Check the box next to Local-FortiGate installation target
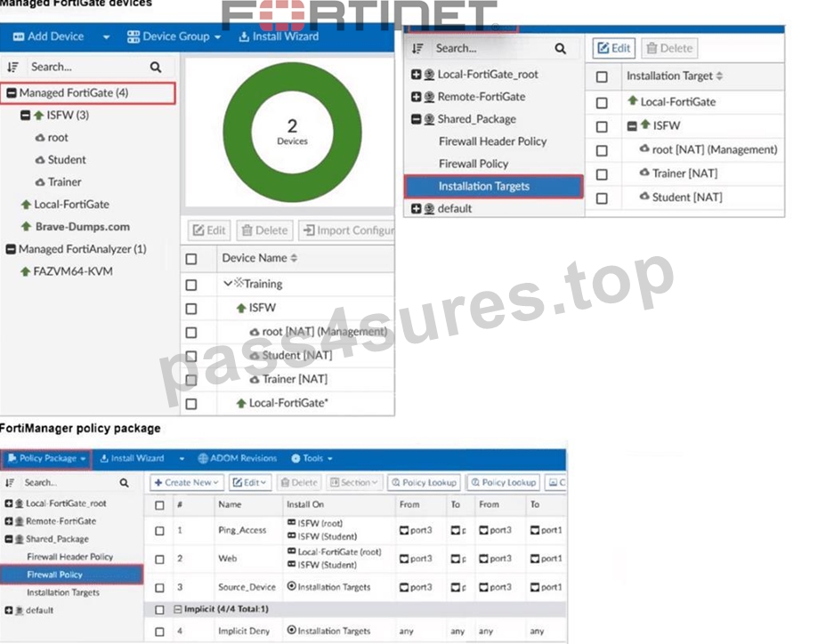The image size is (834, 644). pos(602,102)
